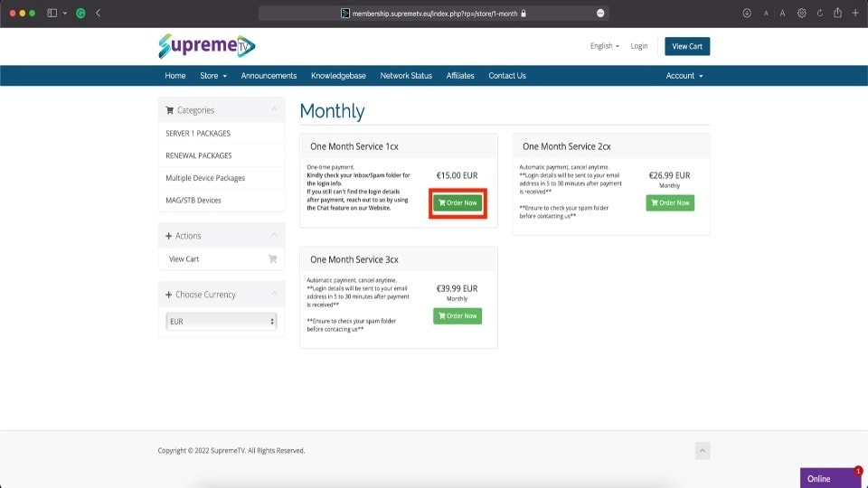The image size is (868, 488).
Task: Collapse the Actions panel chevron
Action: [x=274, y=235]
